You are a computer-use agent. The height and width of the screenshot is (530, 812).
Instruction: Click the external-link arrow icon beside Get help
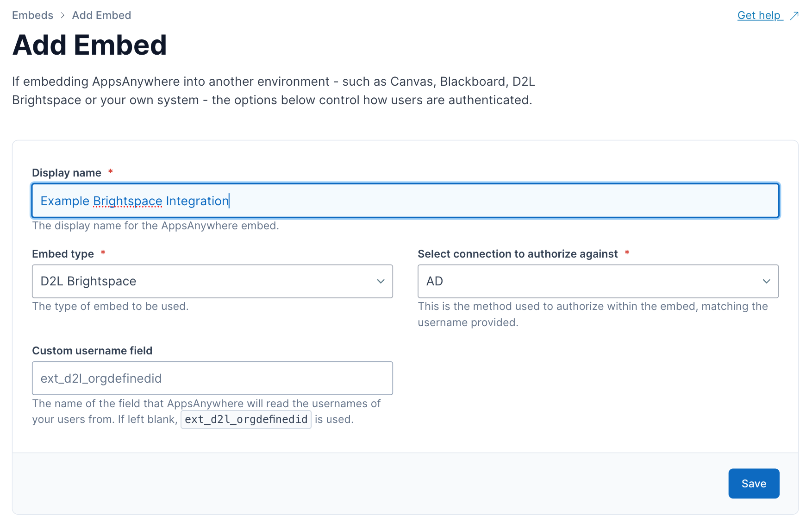pos(794,16)
